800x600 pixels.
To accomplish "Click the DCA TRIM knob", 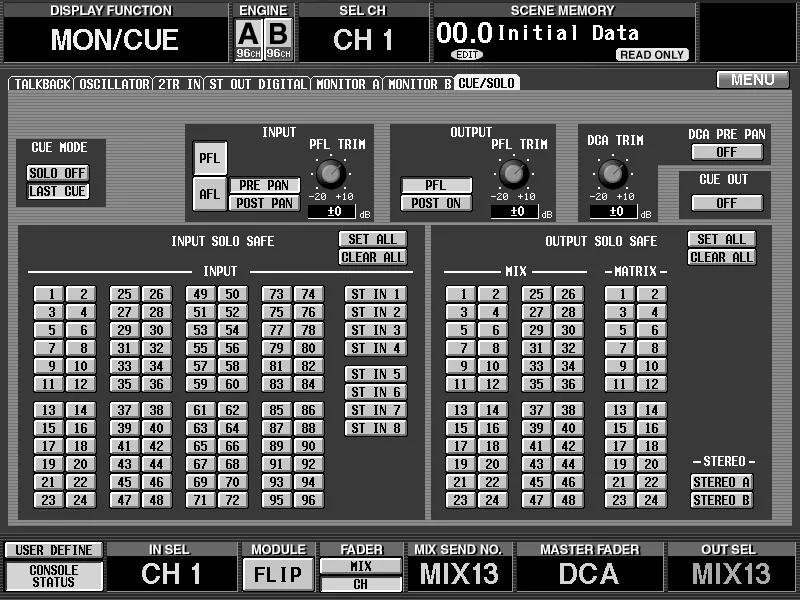I will [x=612, y=173].
